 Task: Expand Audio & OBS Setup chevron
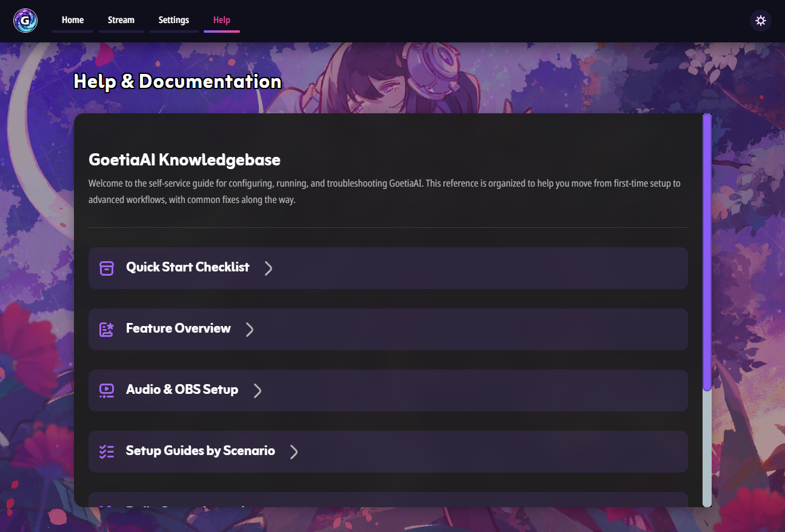[x=258, y=390]
